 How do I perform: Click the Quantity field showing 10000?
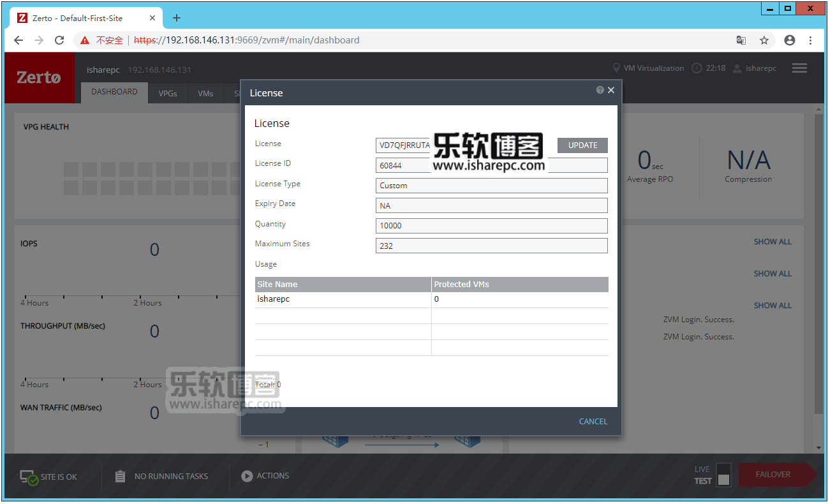click(x=491, y=226)
